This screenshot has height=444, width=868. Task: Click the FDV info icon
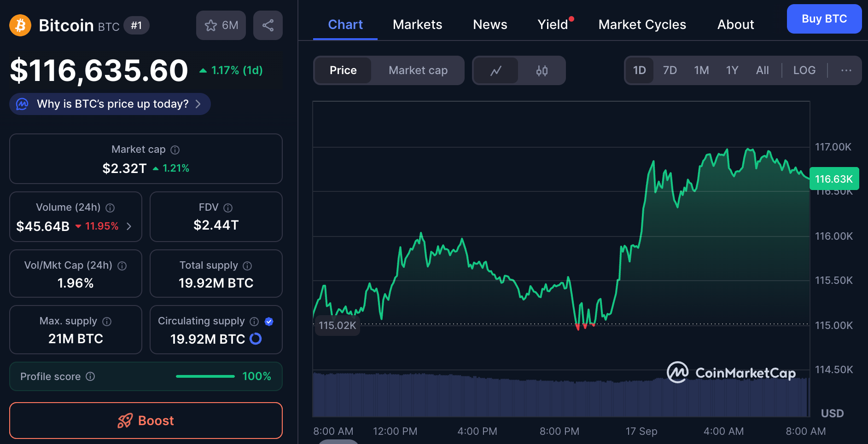[228, 208]
